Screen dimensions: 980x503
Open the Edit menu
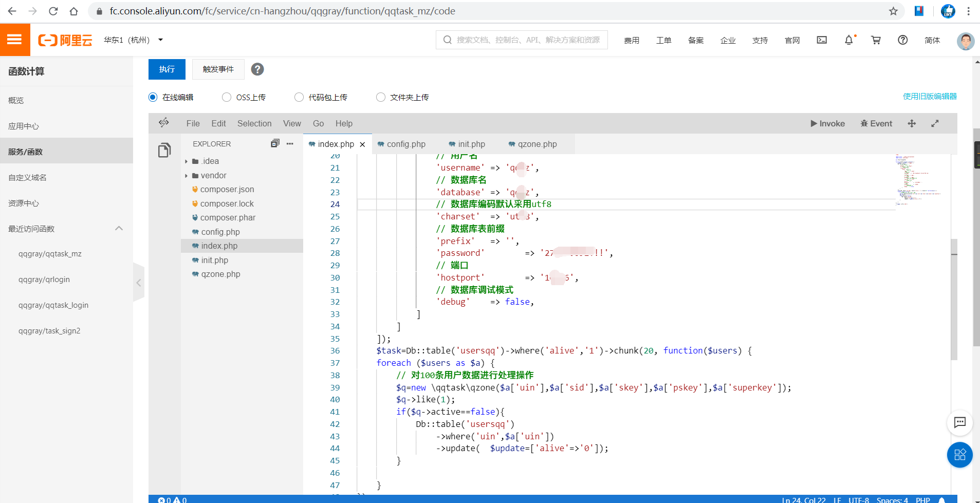point(218,123)
